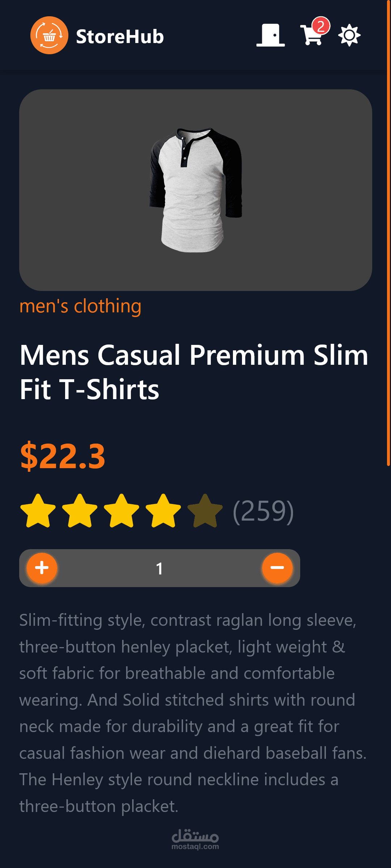Click the henley shirt product image

[x=196, y=190]
